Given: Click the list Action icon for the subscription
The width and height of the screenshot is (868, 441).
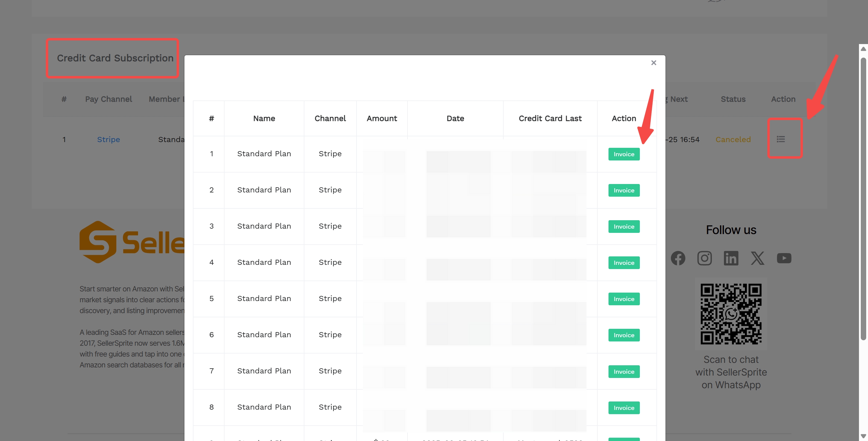Looking at the screenshot, I should pyautogui.click(x=781, y=139).
